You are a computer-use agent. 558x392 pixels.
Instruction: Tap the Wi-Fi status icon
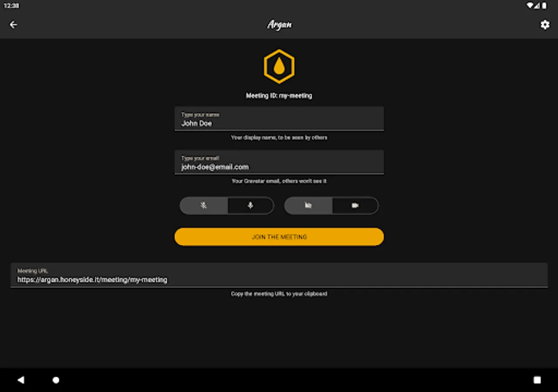point(530,6)
